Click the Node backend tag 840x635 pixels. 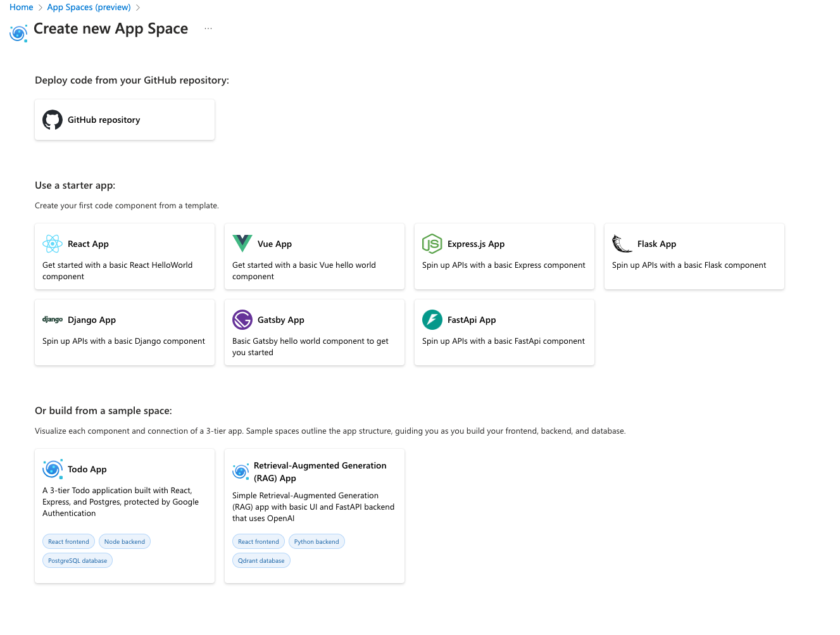coord(124,541)
